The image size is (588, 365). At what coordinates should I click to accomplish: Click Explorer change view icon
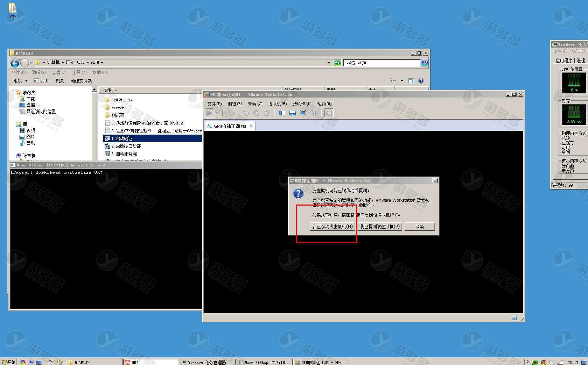393,81
